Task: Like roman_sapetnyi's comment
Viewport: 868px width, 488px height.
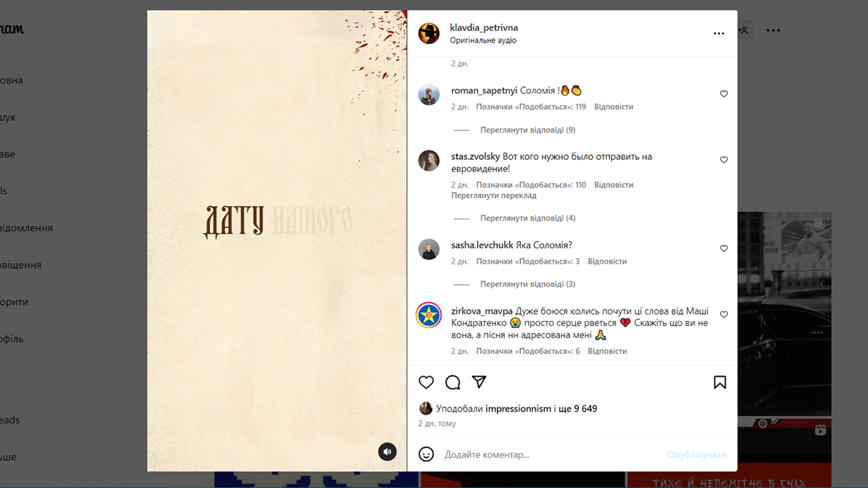Action: coord(724,94)
